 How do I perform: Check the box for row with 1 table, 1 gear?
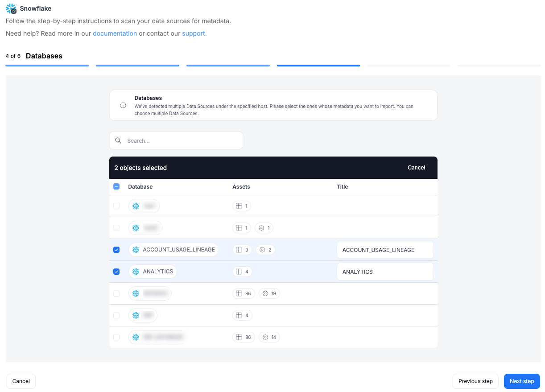(x=116, y=228)
